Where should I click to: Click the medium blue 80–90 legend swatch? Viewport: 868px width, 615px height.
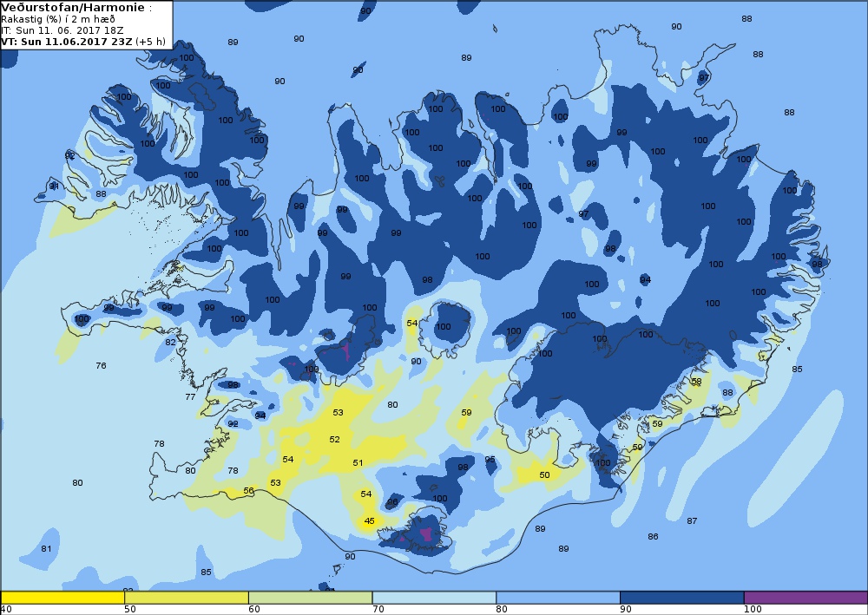(558, 598)
